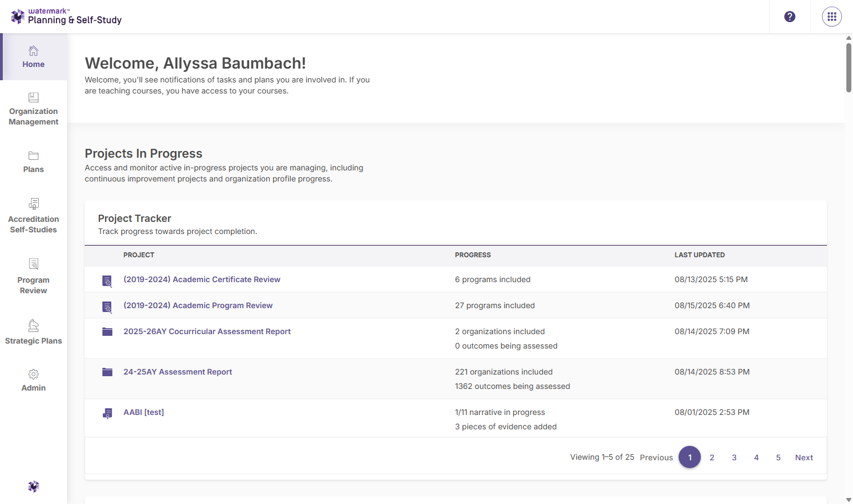Click 'Projects In Progress' heading

[x=143, y=153]
